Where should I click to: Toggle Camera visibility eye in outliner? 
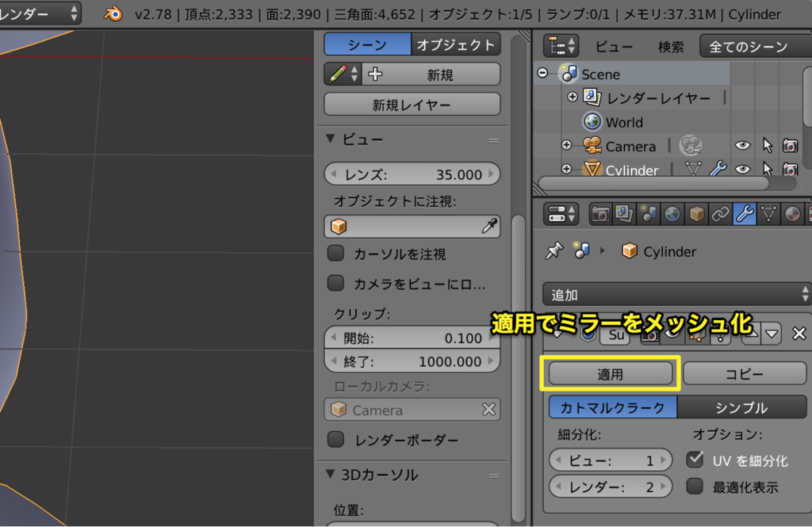[x=742, y=146]
